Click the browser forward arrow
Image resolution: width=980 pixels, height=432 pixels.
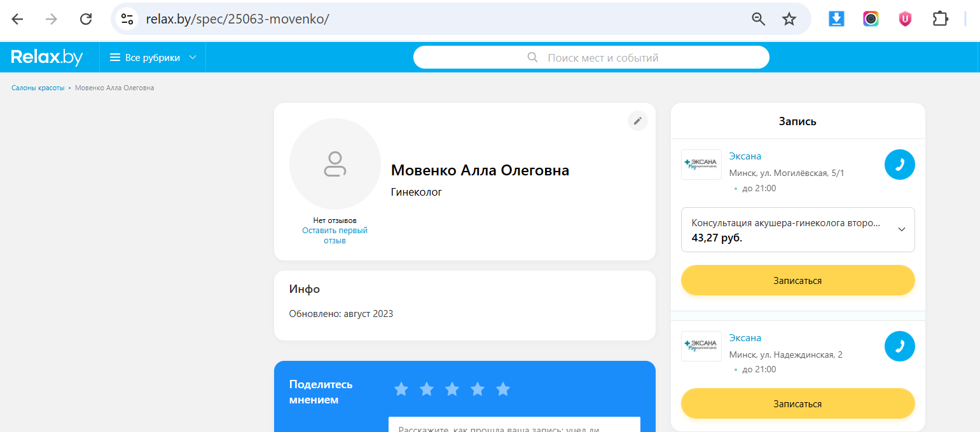point(52,19)
